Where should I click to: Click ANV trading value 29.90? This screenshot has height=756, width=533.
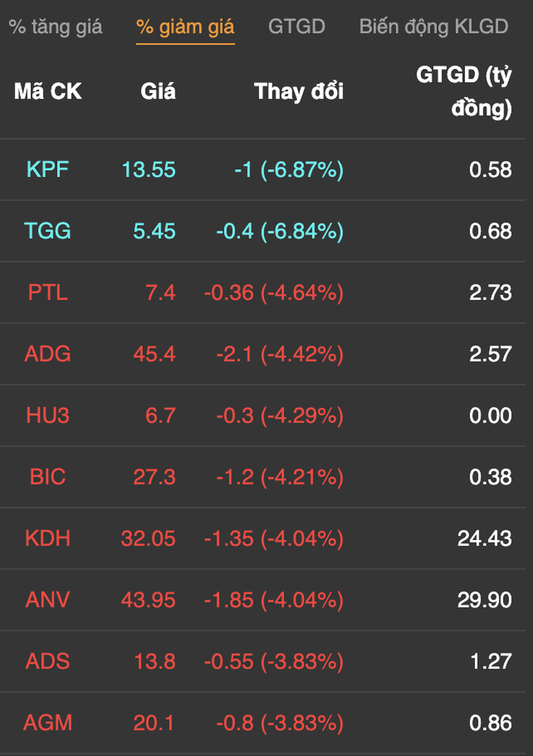[x=484, y=600]
